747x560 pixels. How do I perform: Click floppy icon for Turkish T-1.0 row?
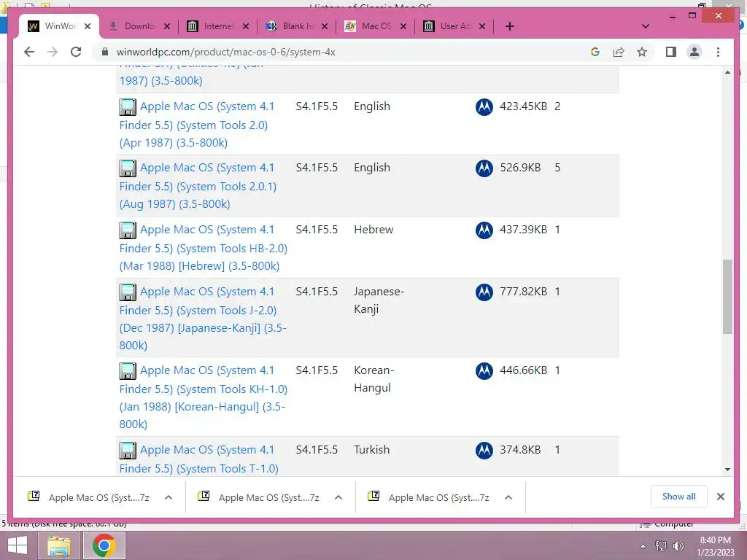point(128,451)
